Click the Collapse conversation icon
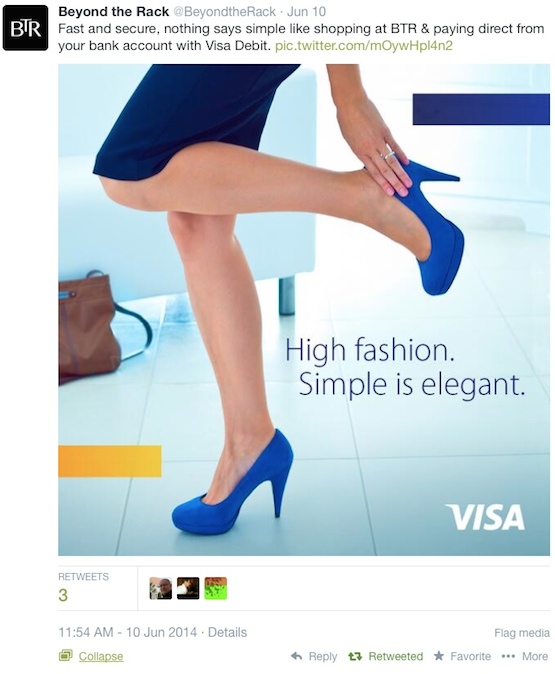 click(65, 656)
